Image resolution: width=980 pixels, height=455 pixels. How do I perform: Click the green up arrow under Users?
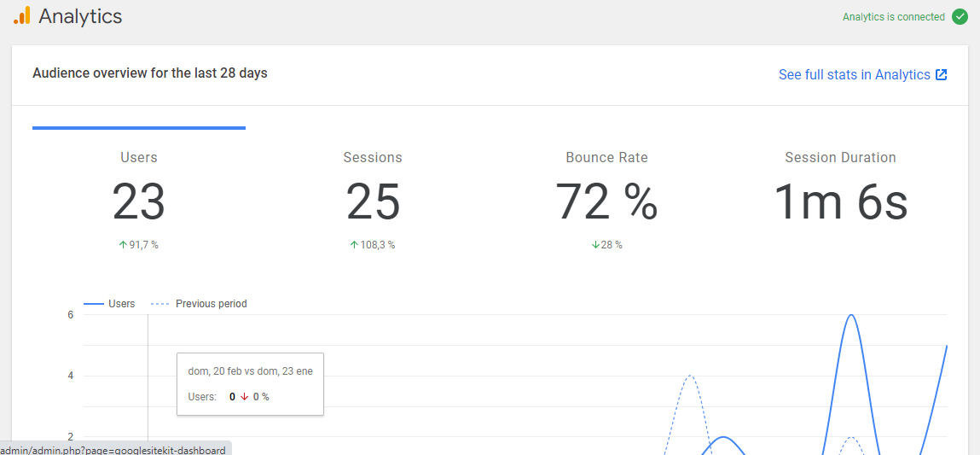(x=123, y=245)
